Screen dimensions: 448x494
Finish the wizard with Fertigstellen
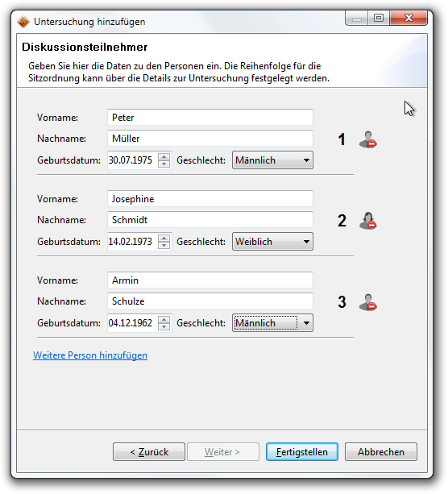pos(302,452)
